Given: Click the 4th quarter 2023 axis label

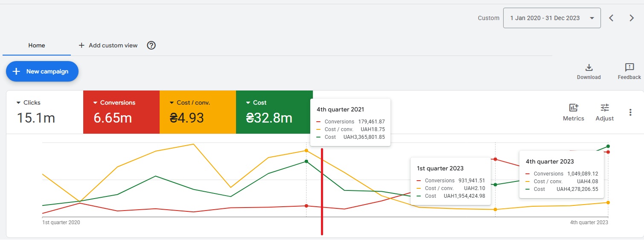Looking at the screenshot, I should click(589, 222).
